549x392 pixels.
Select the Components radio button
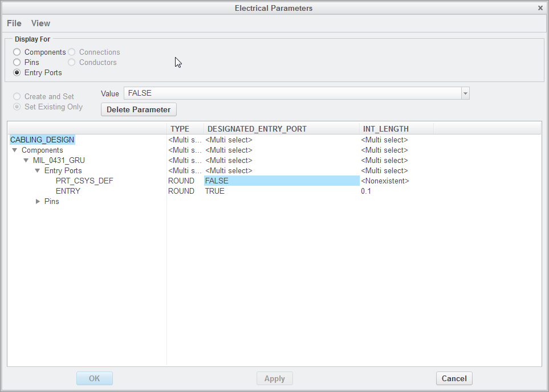pyautogui.click(x=17, y=52)
